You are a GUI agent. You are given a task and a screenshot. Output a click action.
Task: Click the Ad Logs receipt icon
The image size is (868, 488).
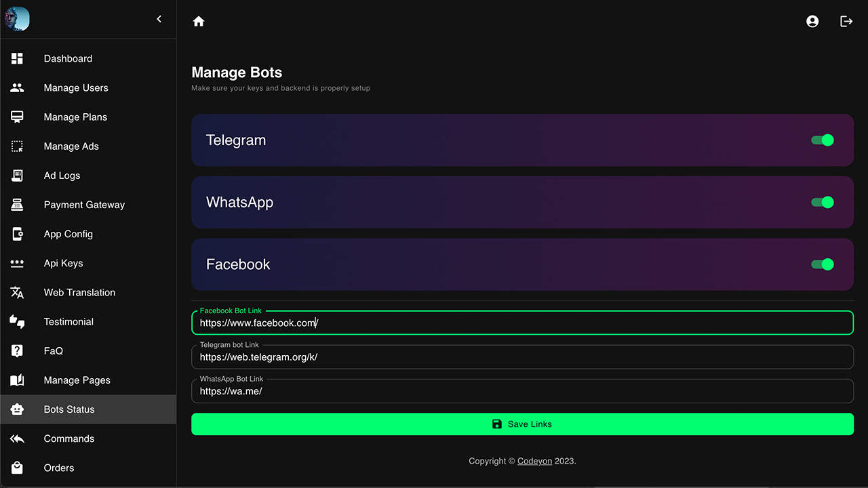pyautogui.click(x=17, y=175)
